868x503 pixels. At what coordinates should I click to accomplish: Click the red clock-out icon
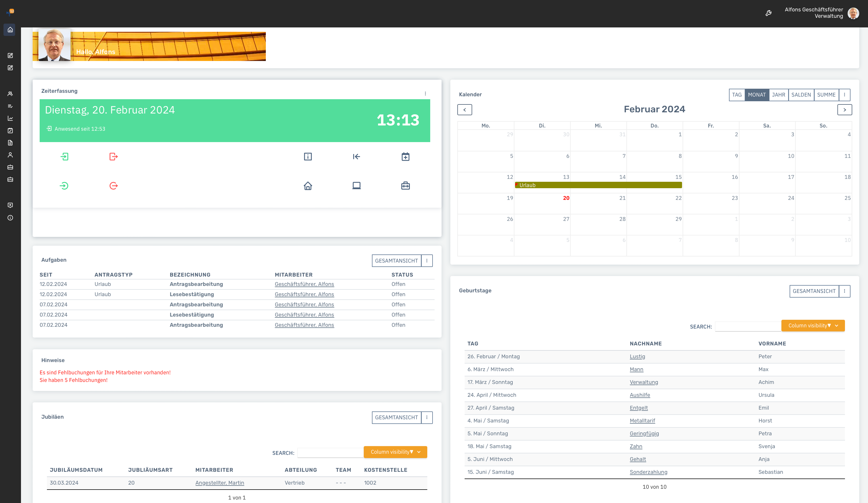pyautogui.click(x=113, y=156)
